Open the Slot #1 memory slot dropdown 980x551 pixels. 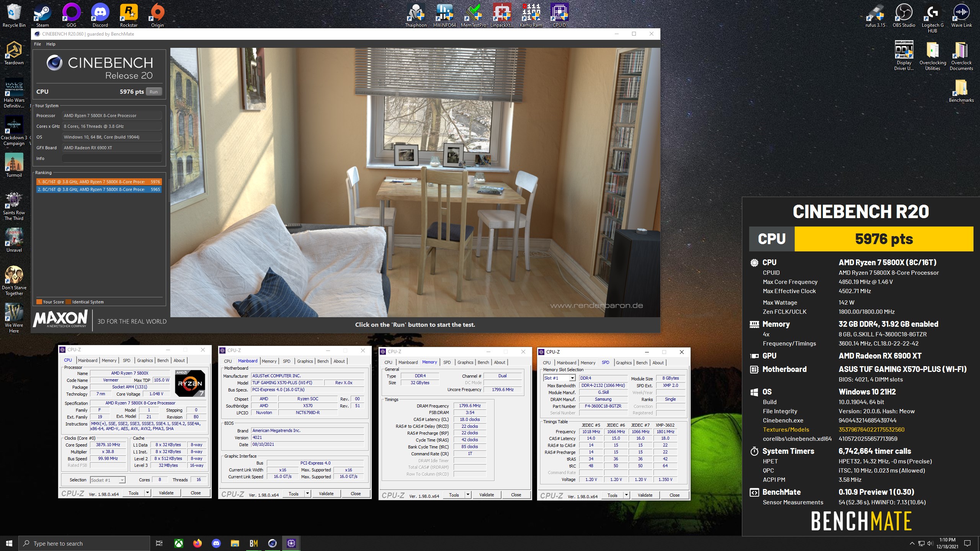coord(559,378)
